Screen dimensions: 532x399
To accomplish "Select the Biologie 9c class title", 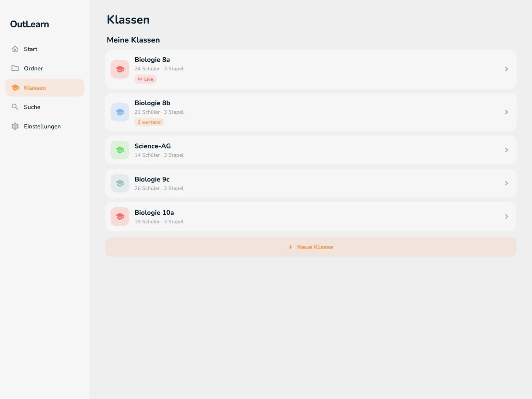I will coord(152,179).
